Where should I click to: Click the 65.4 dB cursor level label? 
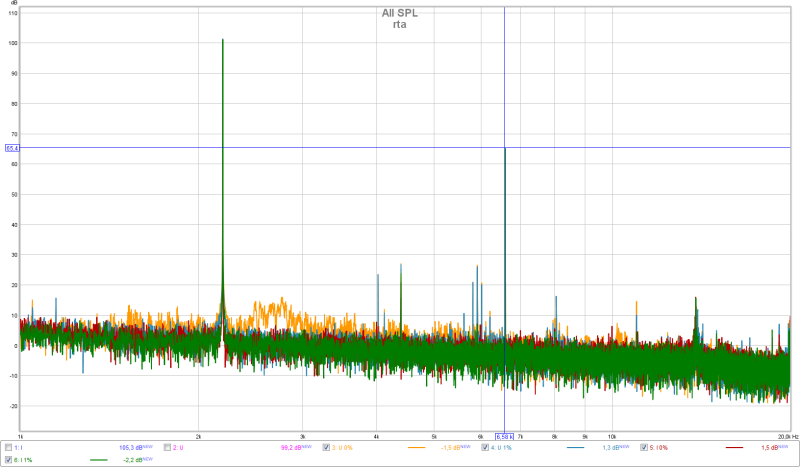tap(12, 148)
